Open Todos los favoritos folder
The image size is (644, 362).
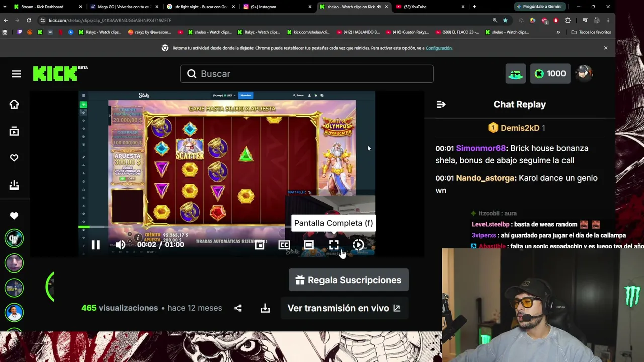592,32
